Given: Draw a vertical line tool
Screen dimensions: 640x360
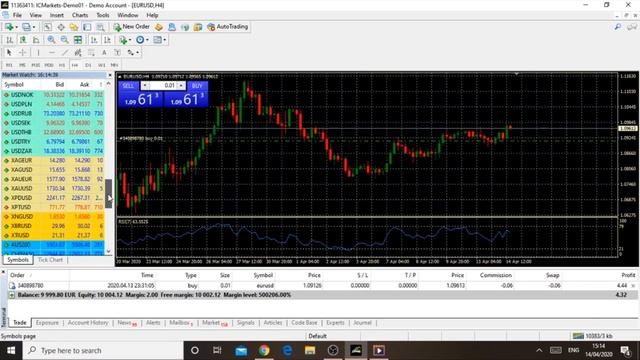Looking at the screenshot, I should coord(38,53).
